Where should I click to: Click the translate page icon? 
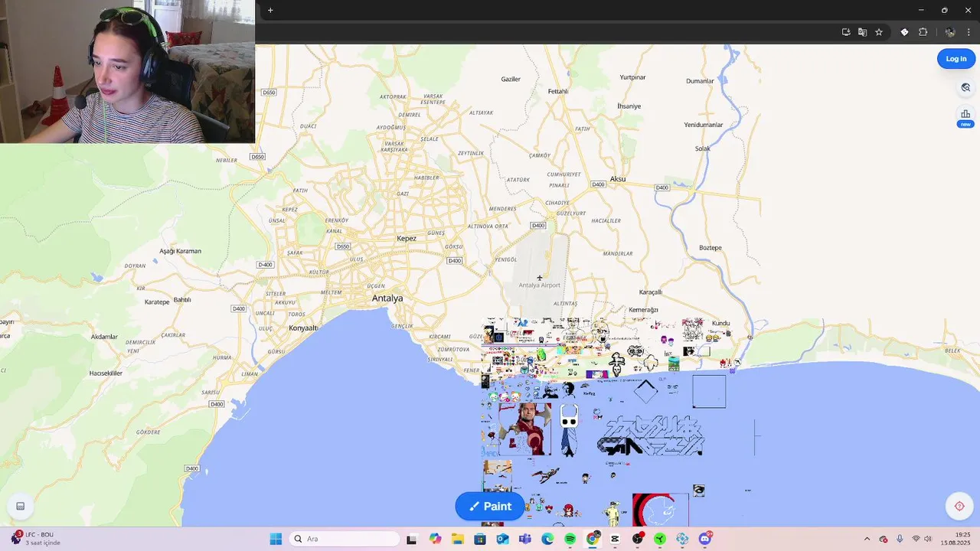pyautogui.click(x=862, y=32)
